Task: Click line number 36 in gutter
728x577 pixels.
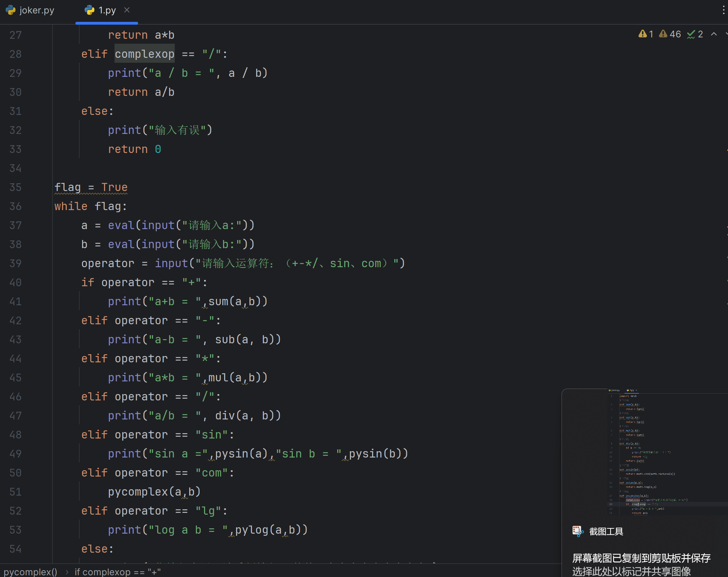Action: 16,207
